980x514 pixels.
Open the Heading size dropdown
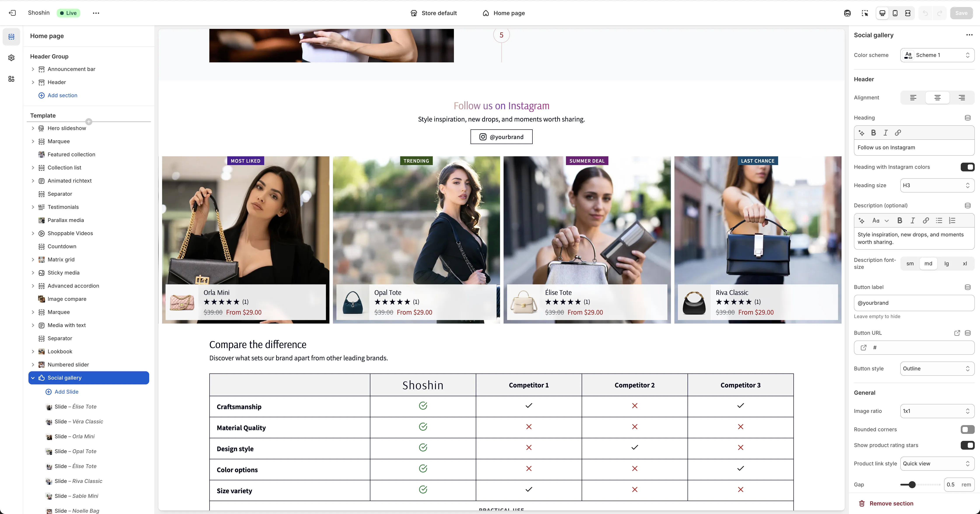pos(937,185)
